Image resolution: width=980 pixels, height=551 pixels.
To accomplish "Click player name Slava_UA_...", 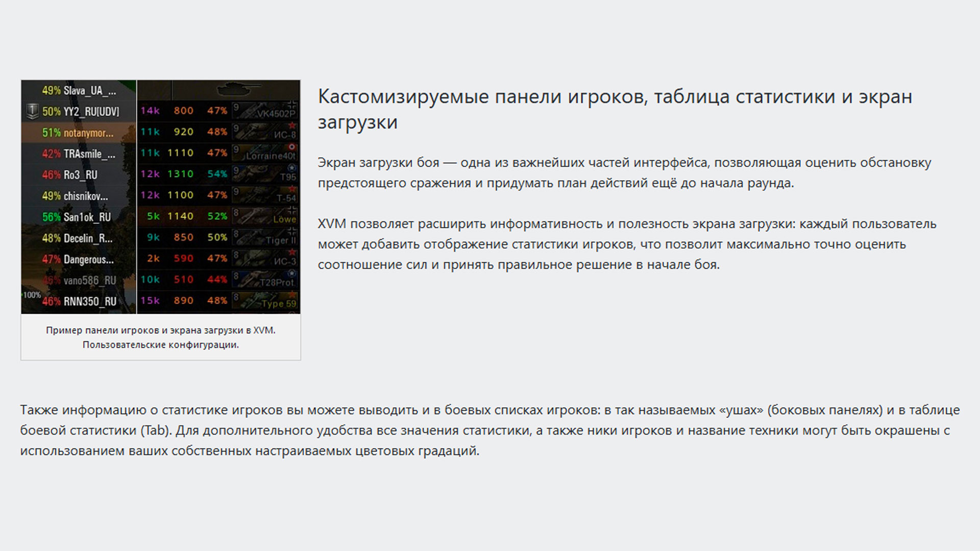I will (90, 91).
